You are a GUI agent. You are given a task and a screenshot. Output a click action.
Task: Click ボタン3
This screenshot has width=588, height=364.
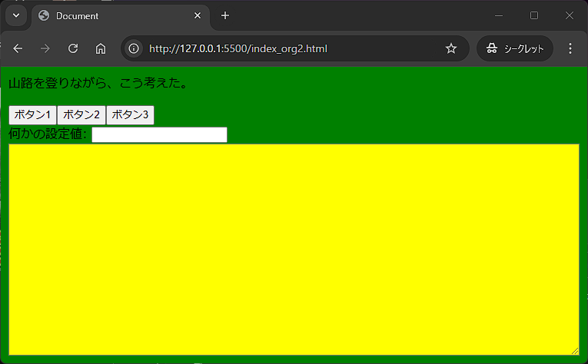click(x=130, y=115)
